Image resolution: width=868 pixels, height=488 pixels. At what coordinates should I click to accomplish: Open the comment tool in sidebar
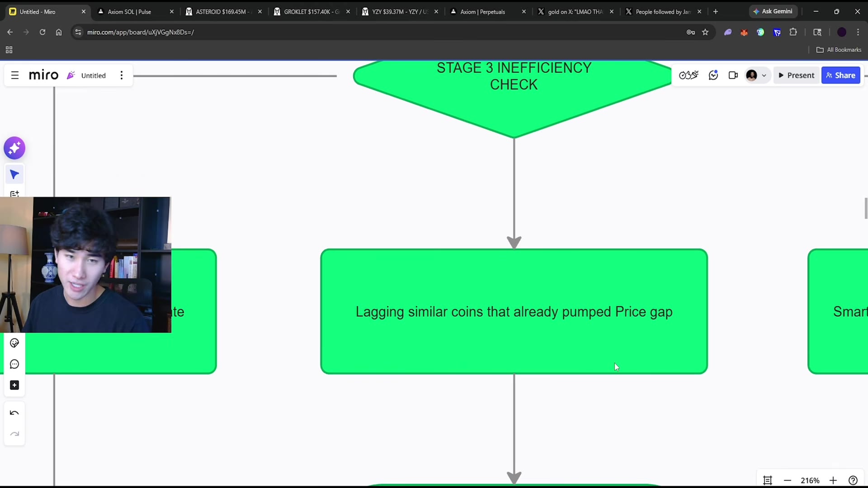pyautogui.click(x=14, y=364)
